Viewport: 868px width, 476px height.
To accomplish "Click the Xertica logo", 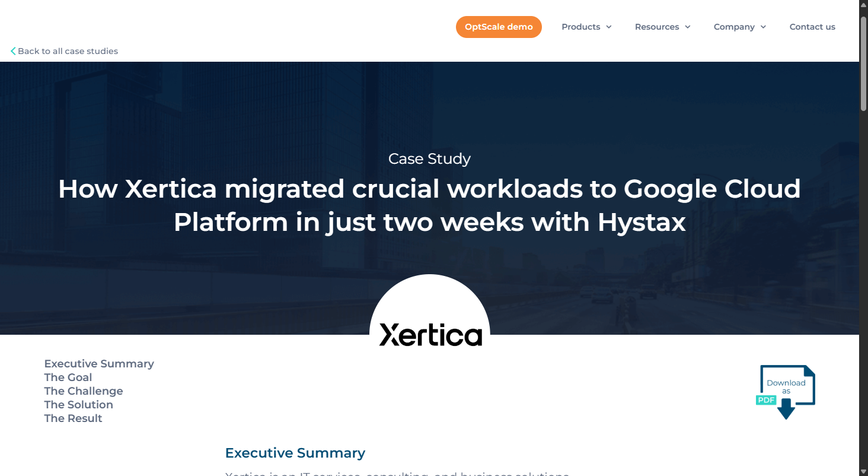I will [x=430, y=335].
